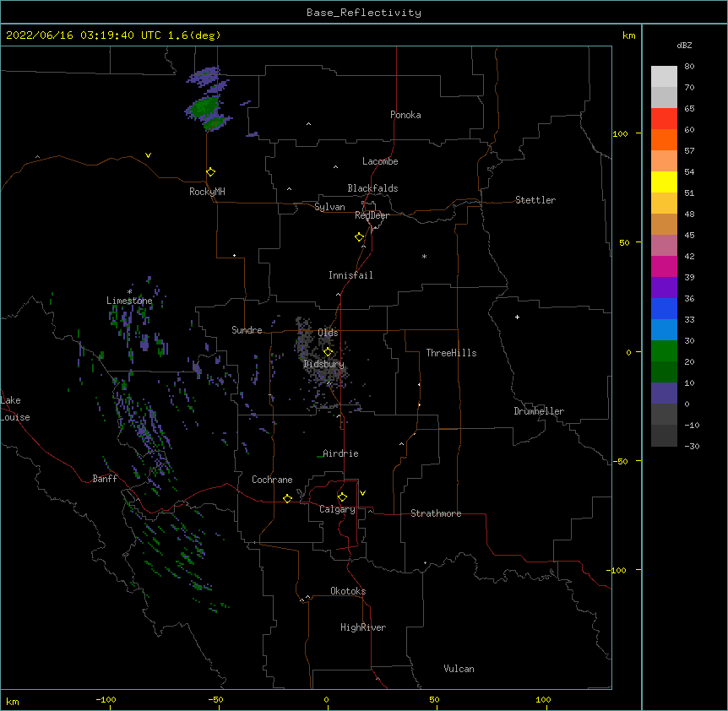Screen dimensions: 728x711
Task: Click the 80 value on the dBZ scale
Action: [x=689, y=67]
